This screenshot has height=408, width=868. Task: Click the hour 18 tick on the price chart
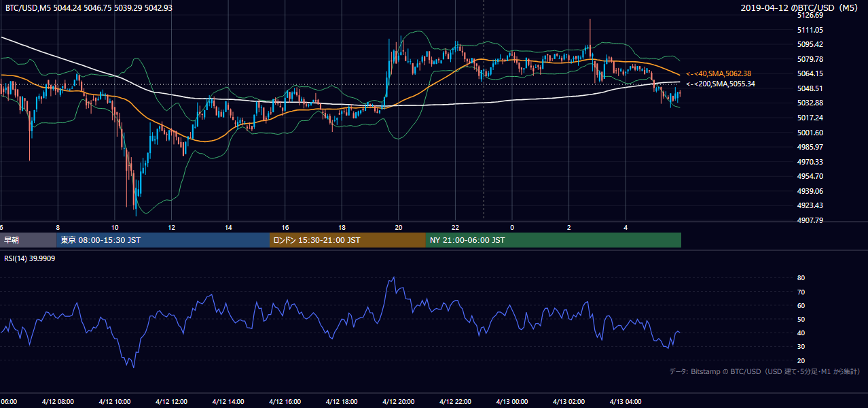pos(342,228)
